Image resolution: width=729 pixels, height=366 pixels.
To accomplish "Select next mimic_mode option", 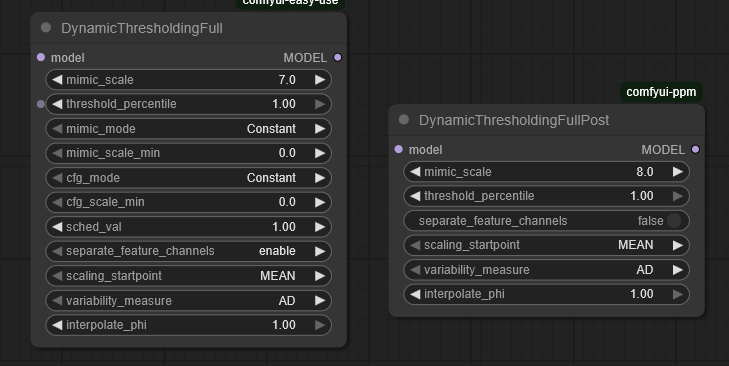I will [x=320, y=128].
